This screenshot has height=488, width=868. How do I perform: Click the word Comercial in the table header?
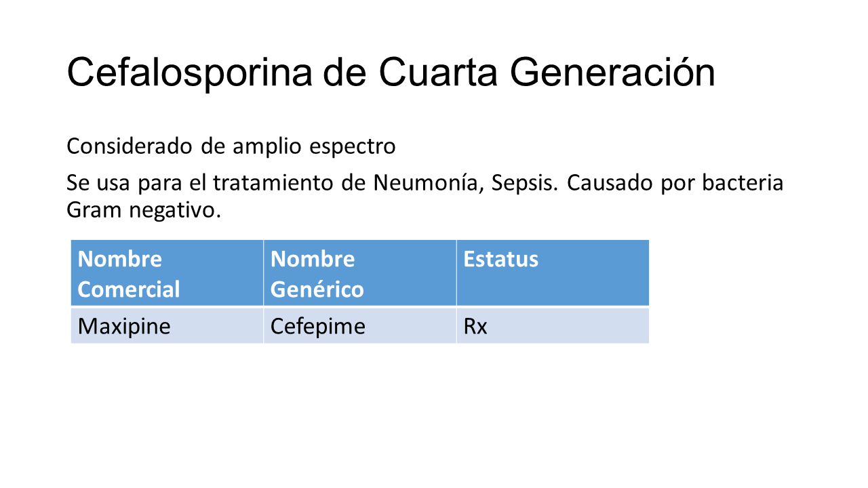coord(129,290)
